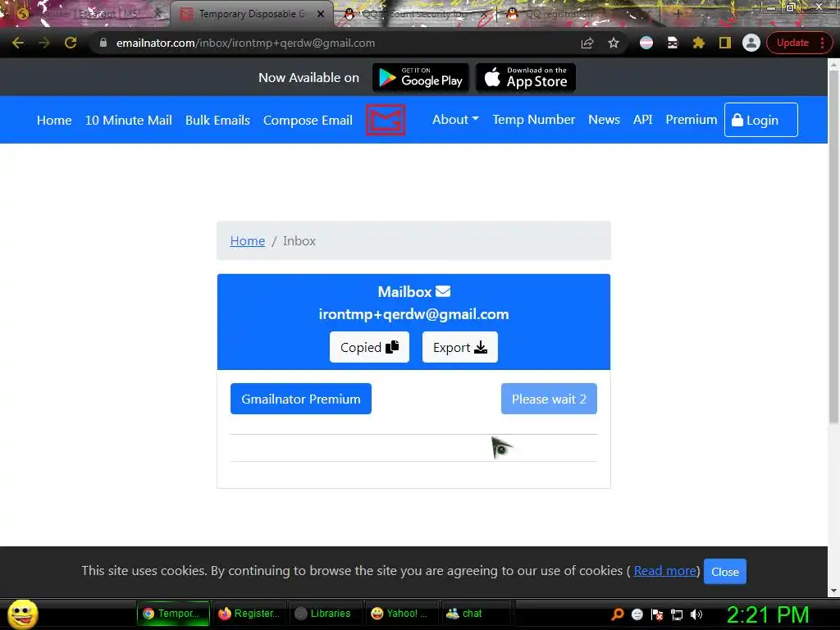Image resolution: width=840 pixels, height=630 pixels.
Task: Open Home in the navigation bar
Action: click(54, 120)
